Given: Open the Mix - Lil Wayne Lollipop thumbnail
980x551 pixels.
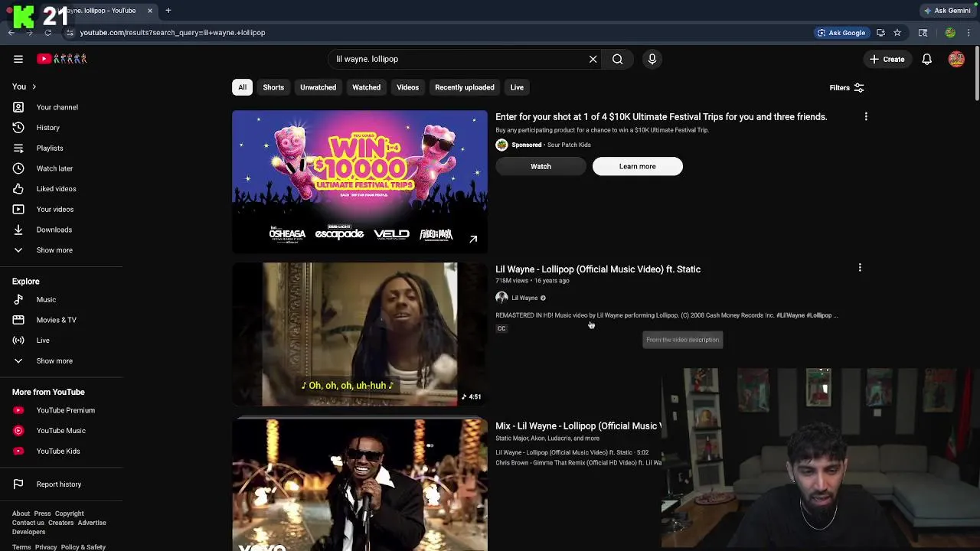Looking at the screenshot, I should pyautogui.click(x=360, y=485).
